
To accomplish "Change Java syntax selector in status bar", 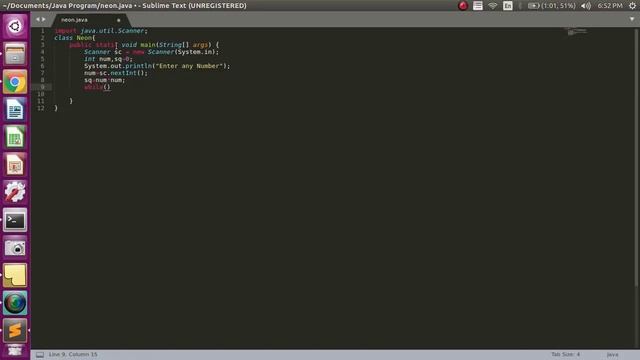I will (x=612, y=355).
